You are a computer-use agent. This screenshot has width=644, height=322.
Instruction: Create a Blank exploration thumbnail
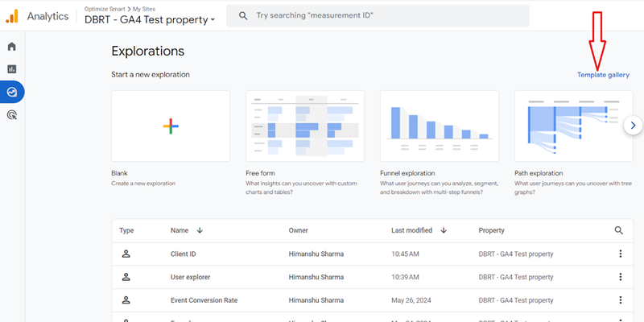[x=171, y=126]
